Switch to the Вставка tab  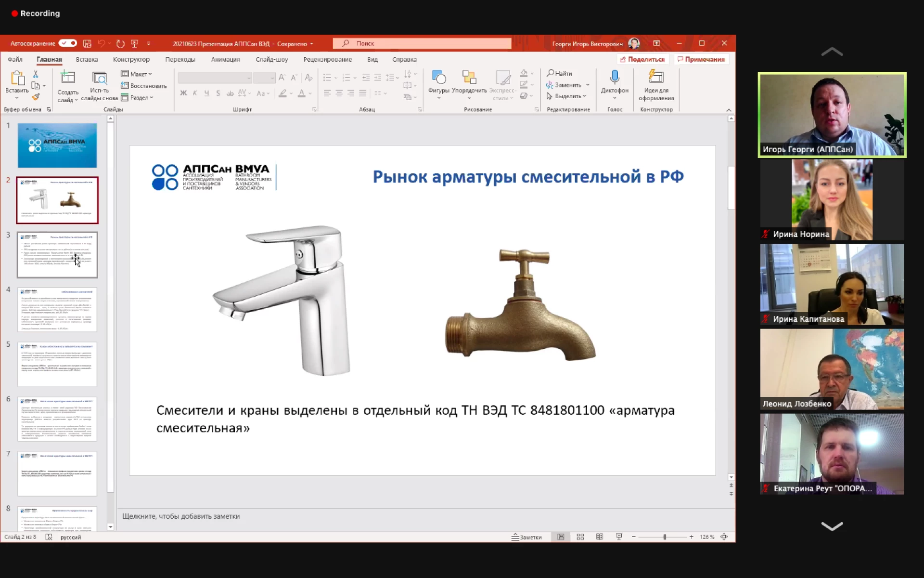tap(87, 59)
